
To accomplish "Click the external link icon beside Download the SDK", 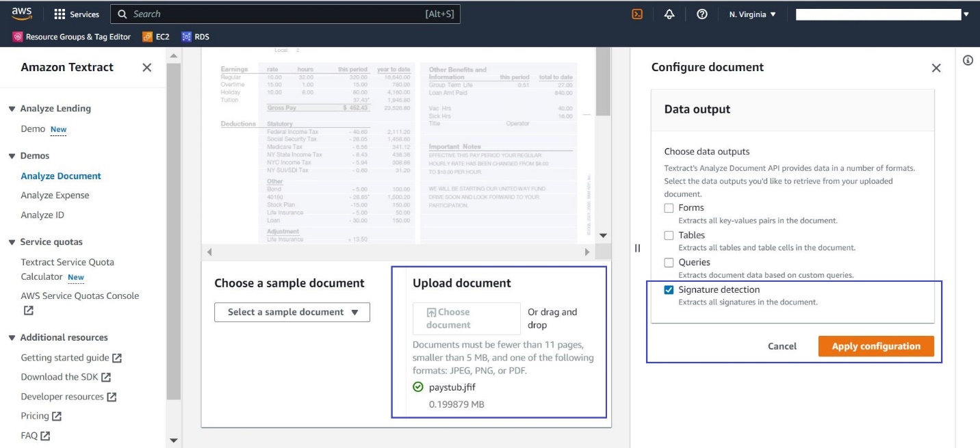I will 106,377.
